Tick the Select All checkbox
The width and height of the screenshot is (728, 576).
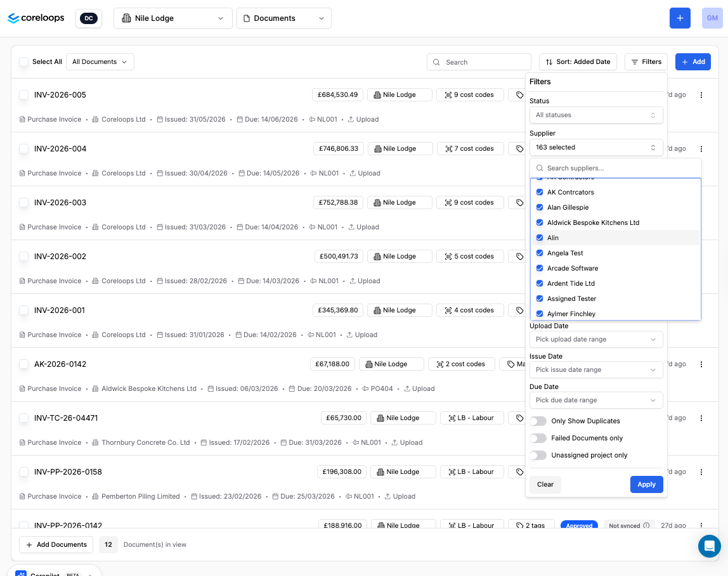coord(23,61)
